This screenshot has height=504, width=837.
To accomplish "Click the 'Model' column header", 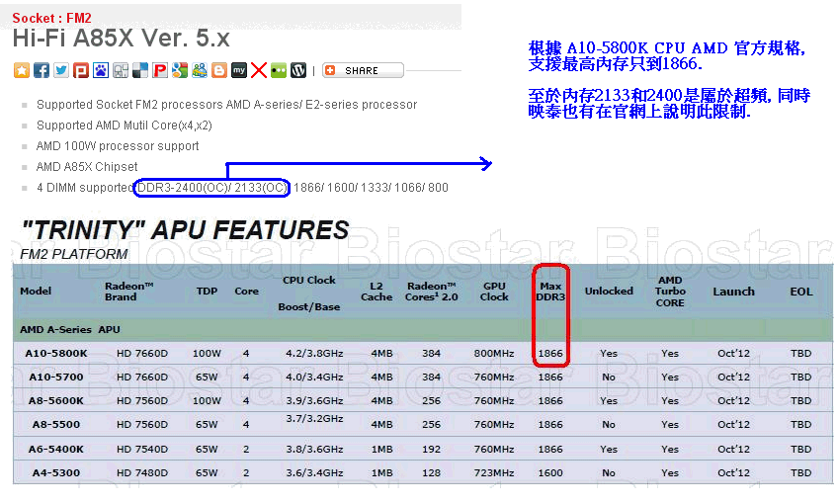I will 36,291.
